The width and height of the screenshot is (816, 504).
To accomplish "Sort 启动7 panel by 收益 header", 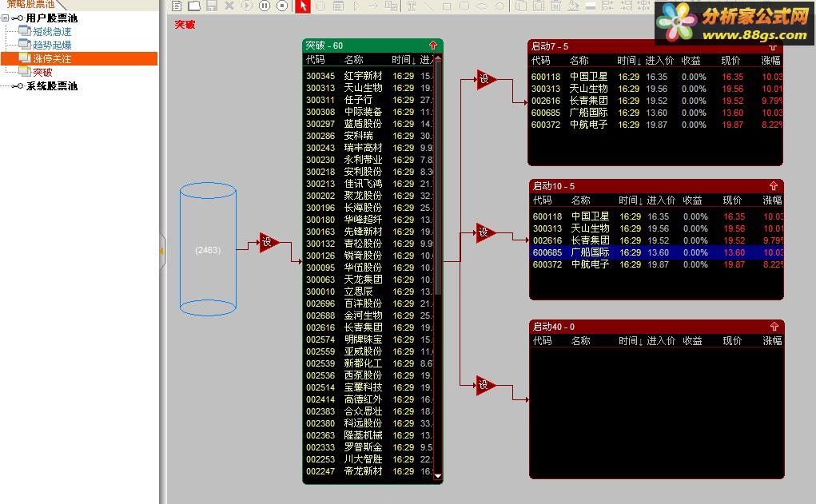I will pyautogui.click(x=691, y=61).
